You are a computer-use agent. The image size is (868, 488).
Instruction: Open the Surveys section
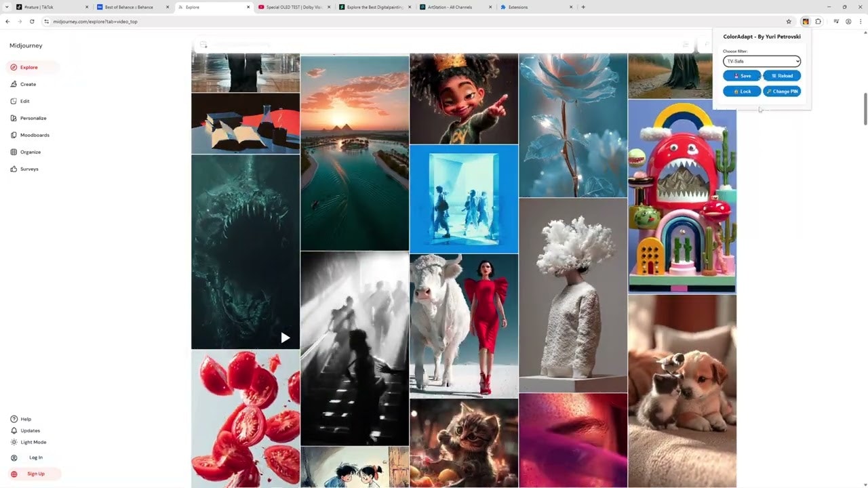click(x=14, y=169)
